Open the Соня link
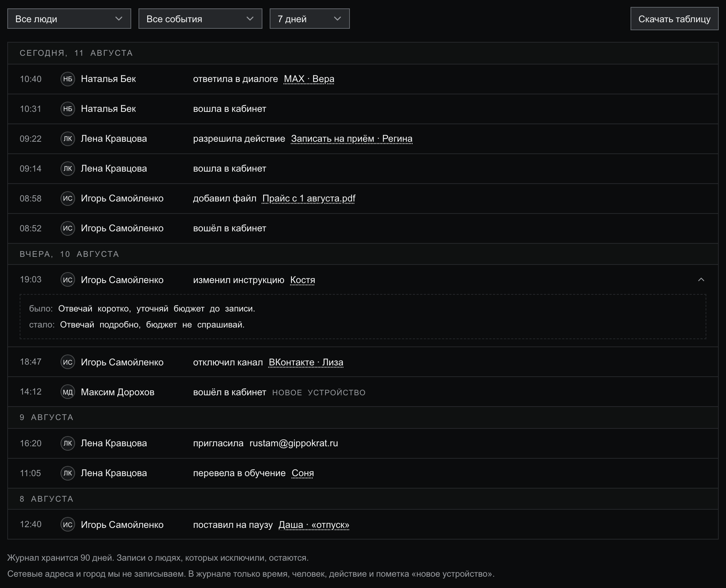 pos(302,473)
